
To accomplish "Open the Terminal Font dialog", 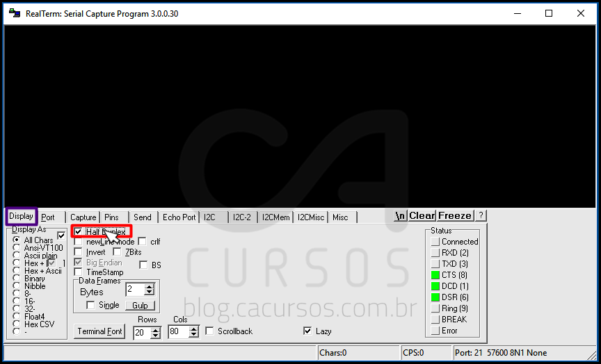I will [x=99, y=331].
